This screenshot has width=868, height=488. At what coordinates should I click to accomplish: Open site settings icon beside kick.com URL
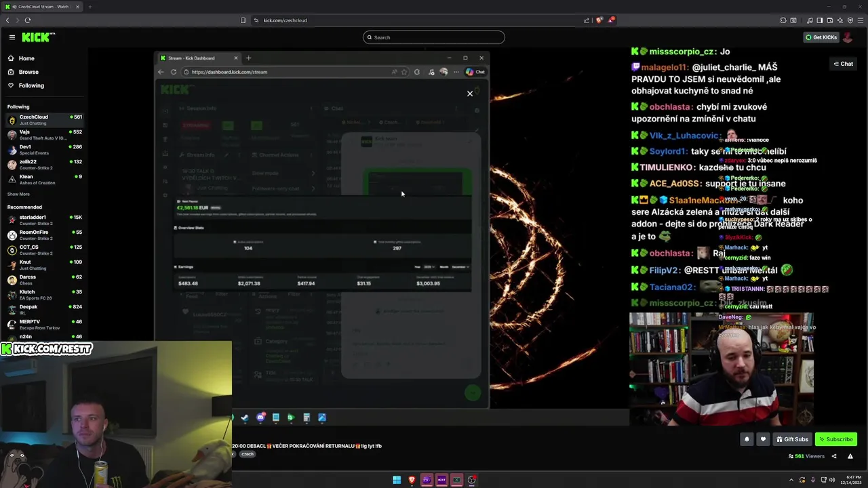tap(256, 20)
